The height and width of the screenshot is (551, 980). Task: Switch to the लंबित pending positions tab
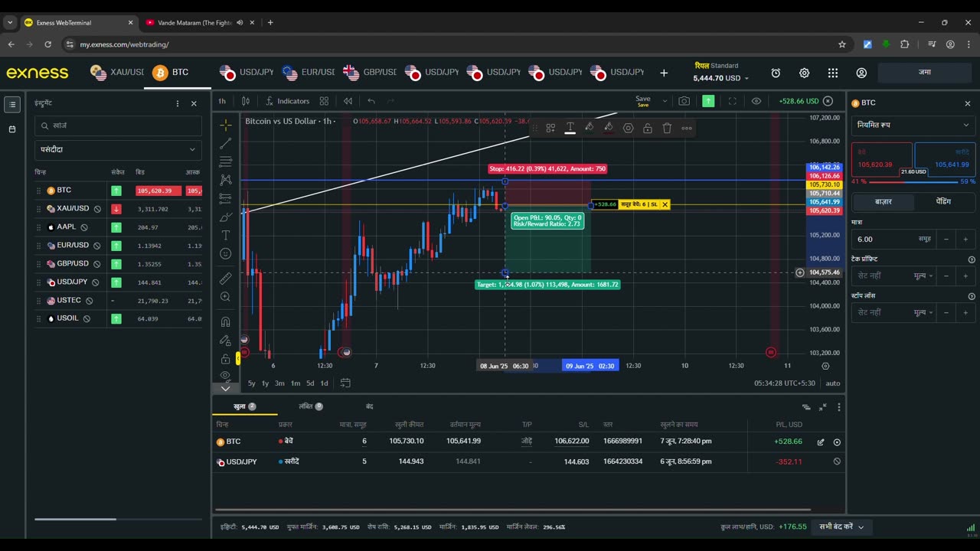[311, 406]
